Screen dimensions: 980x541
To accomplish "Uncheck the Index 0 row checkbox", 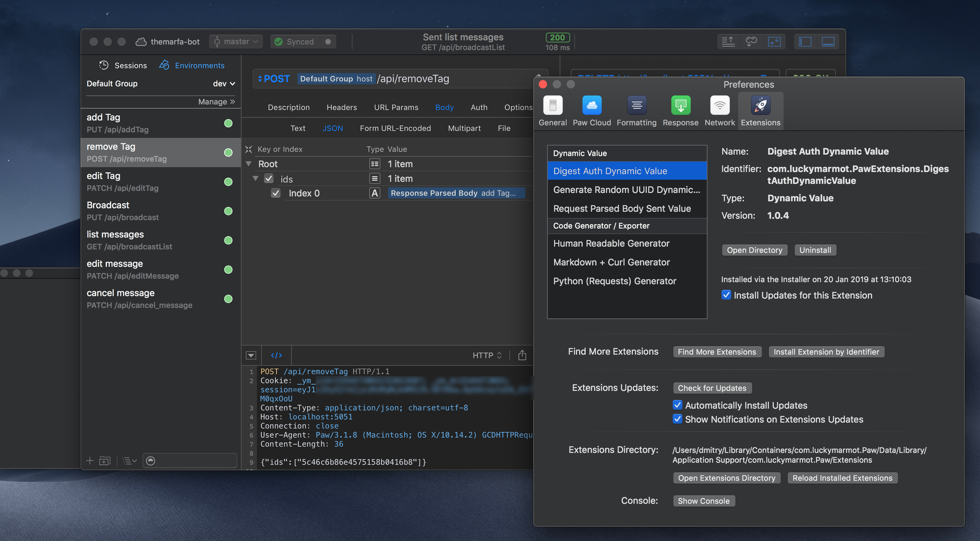I will coord(276,193).
